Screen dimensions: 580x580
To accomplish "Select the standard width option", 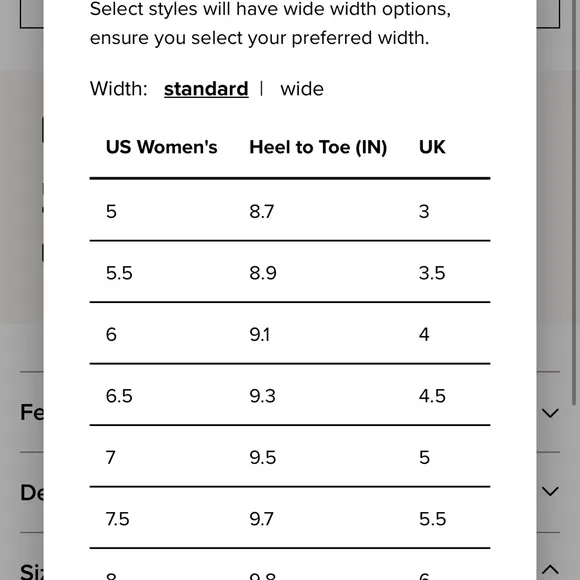I will pyautogui.click(x=206, y=89).
